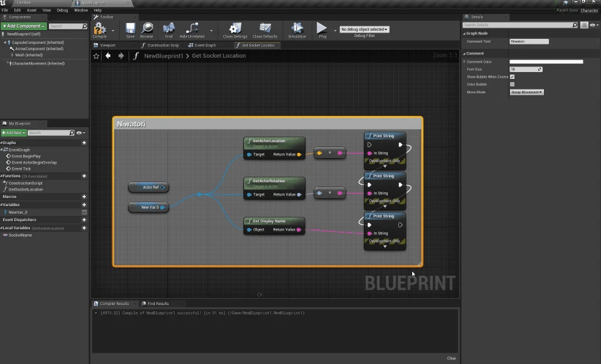Add a new function with Functions plus icon
The height and width of the screenshot is (364, 601).
coord(84,176)
